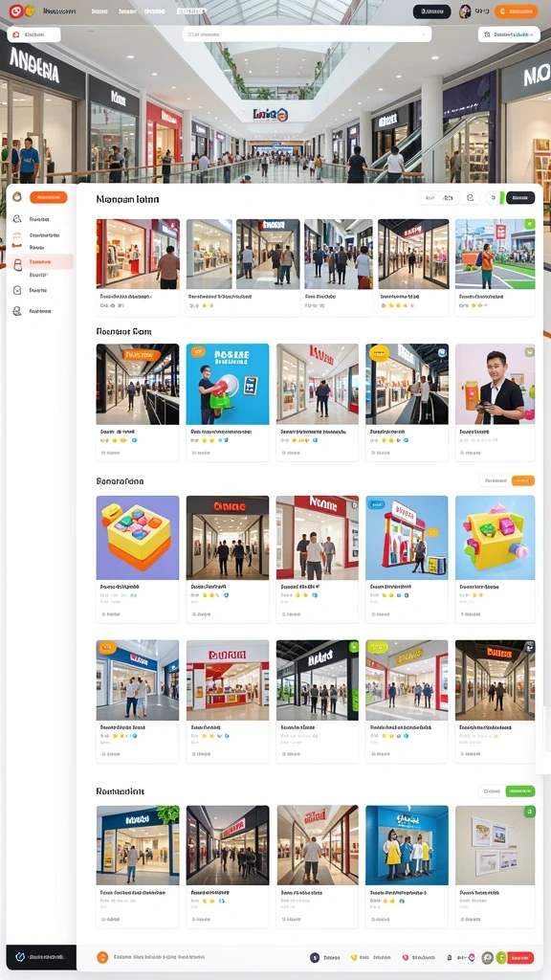Image resolution: width=551 pixels, height=980 pixels.
Task: Select the white segment beside the green section toggle
Action: pyautogui.click(x=492, y=791)
